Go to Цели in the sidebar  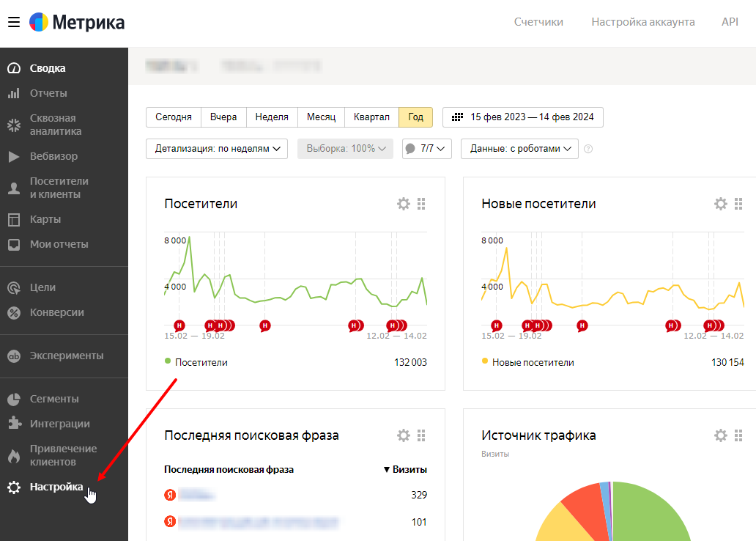(x=42, y=287)
